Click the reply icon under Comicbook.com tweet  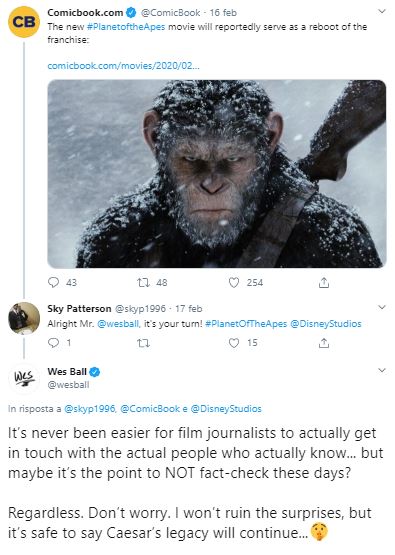pyautogui.click(x=53, y=282)
